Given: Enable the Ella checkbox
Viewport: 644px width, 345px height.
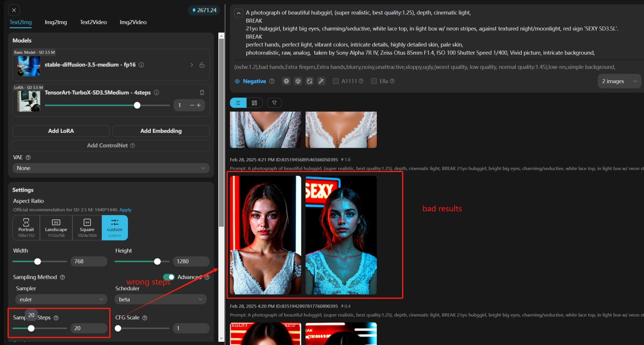Looking at the screenshot, I should pos(374,81).
